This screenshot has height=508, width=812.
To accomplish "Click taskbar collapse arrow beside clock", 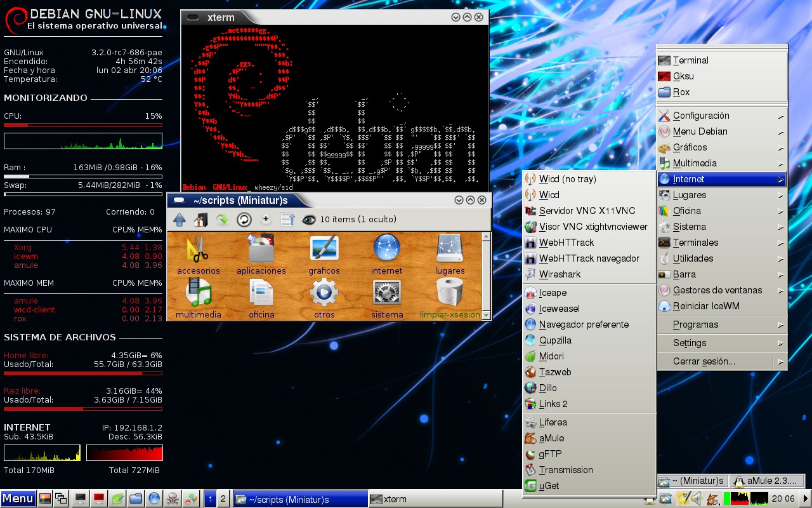I will [x=806, y=498].
